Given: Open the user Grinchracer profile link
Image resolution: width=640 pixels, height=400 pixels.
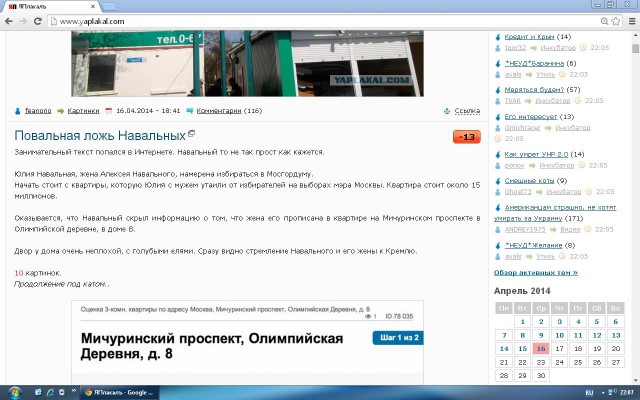Looking at the screenshot, I should 522,128.
